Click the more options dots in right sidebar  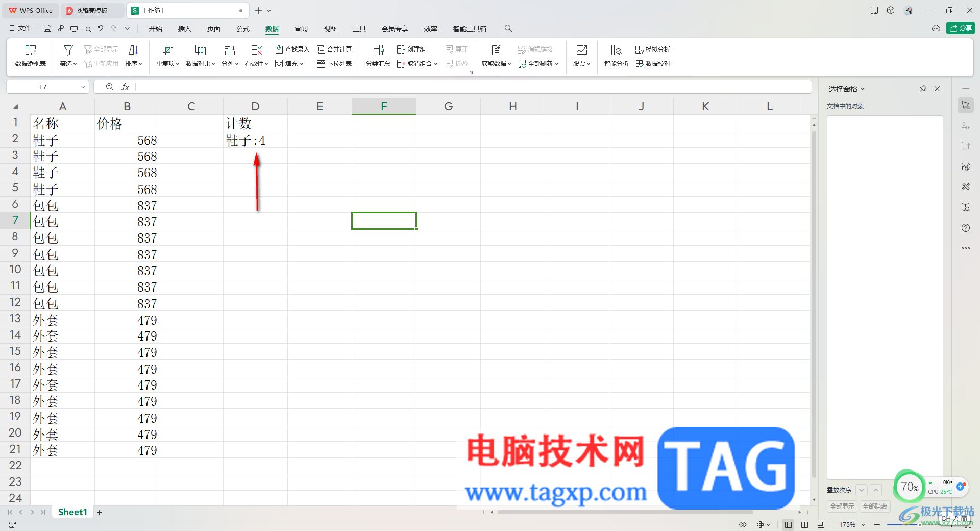click(x=966, y=248)
